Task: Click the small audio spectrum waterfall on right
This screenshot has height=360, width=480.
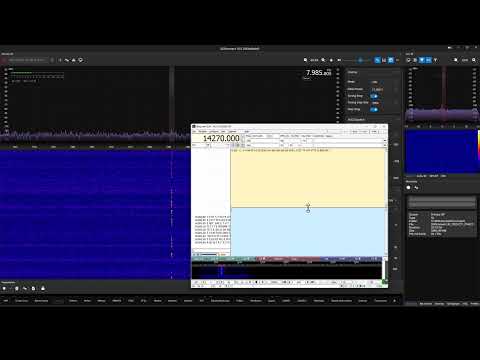Action: [x=441, y=151]
